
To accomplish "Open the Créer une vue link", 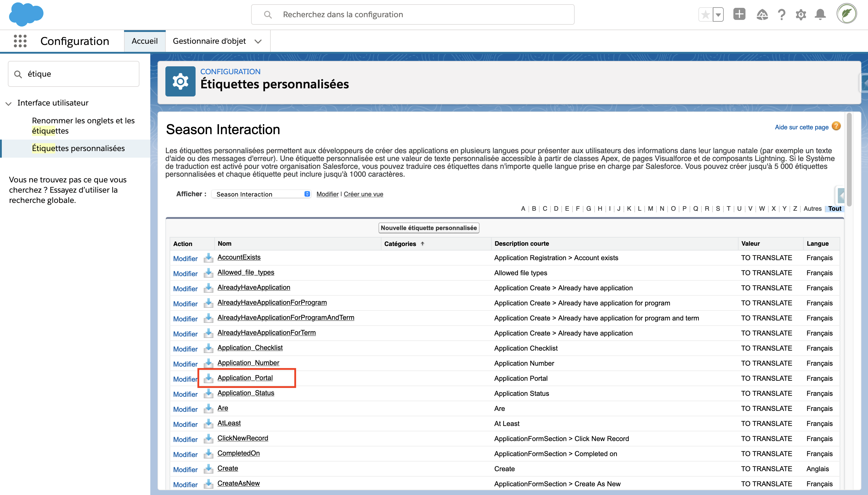I will click(363, 194).
